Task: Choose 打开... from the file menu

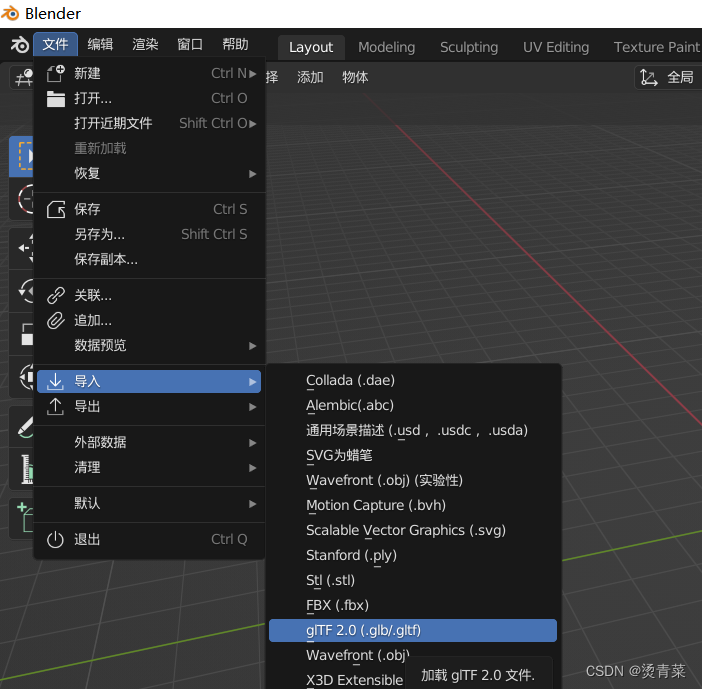Action: 149,98
